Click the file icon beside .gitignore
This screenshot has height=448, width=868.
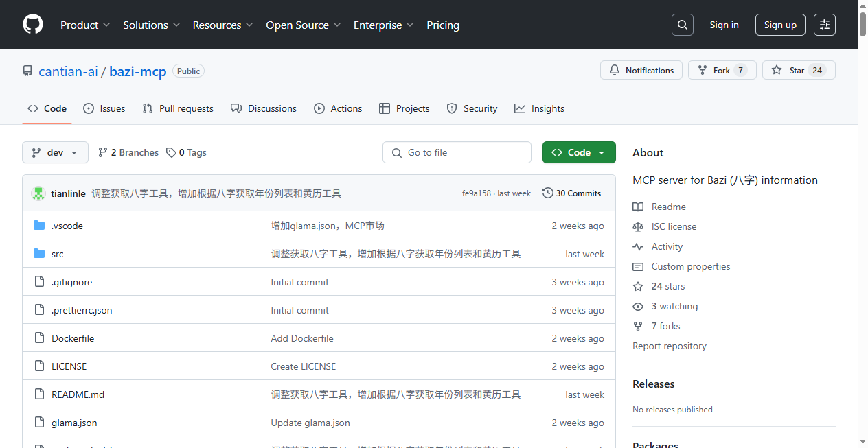(39, 282)
